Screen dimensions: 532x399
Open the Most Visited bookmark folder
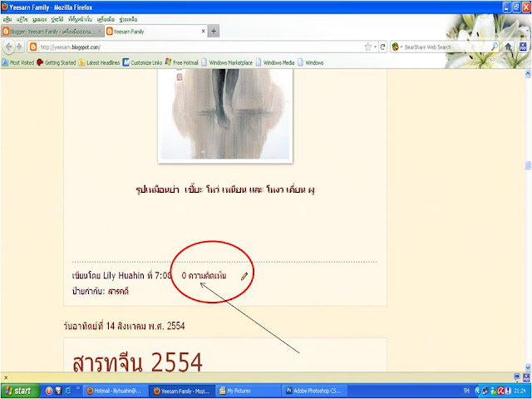tap(18, 62)
